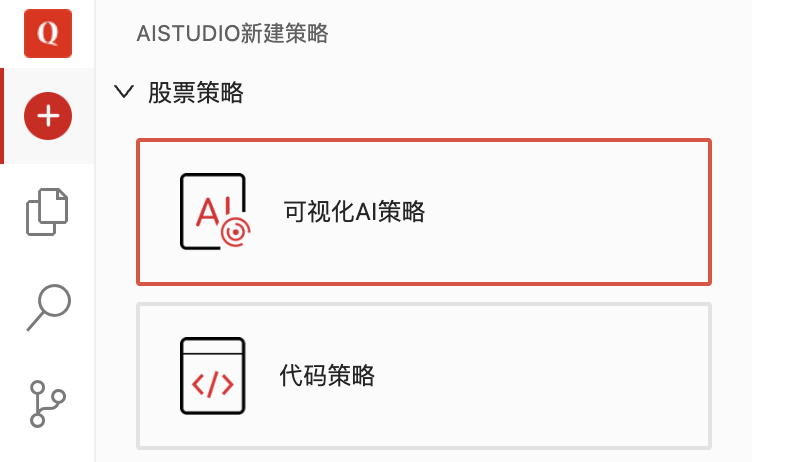Select the gray-bordered code strategy card
The height and width of the screenshot is (462, 786).
click(x=424, y=376)
